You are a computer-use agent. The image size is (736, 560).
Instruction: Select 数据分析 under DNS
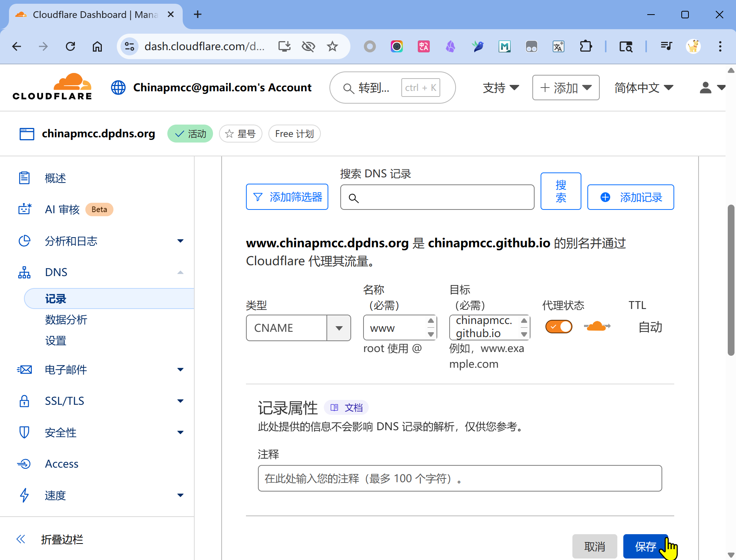coord(66,319)
